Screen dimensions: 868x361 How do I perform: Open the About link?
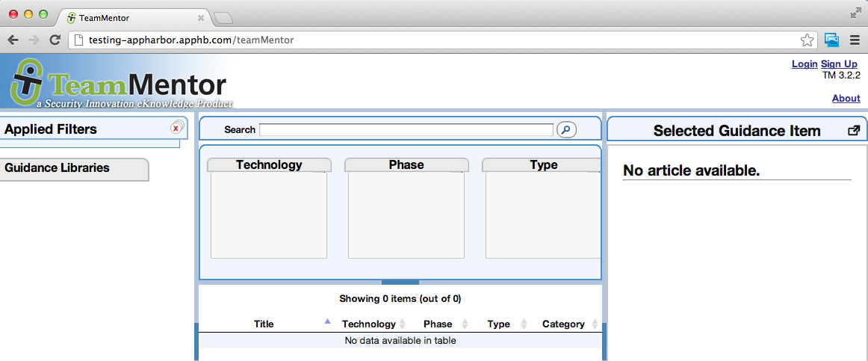846,99
